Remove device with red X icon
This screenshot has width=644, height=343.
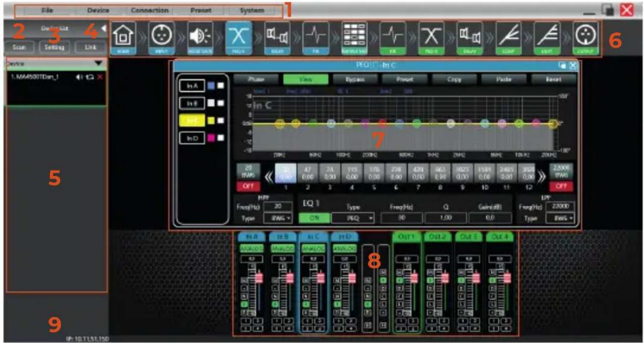coord(100,78)
